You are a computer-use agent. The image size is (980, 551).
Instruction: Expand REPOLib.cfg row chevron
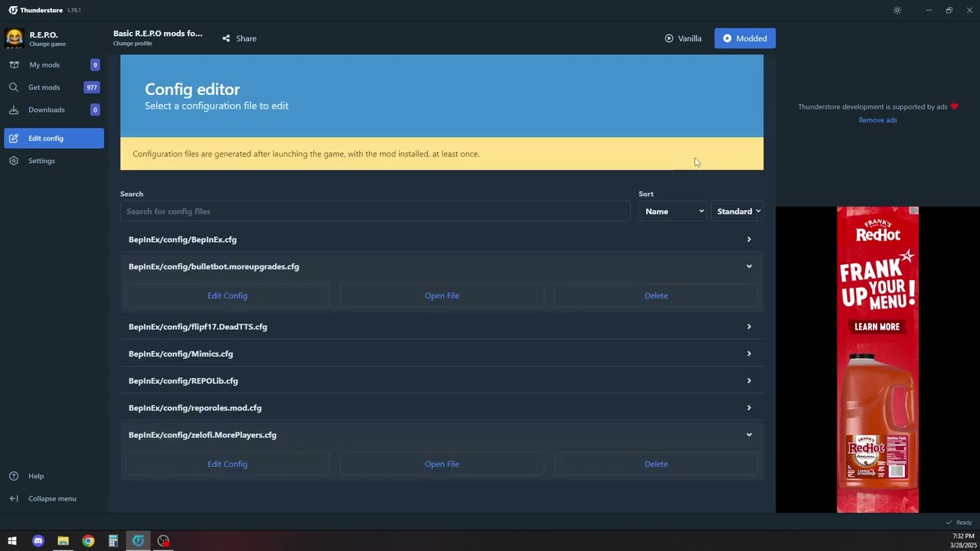tap(749, 380)
